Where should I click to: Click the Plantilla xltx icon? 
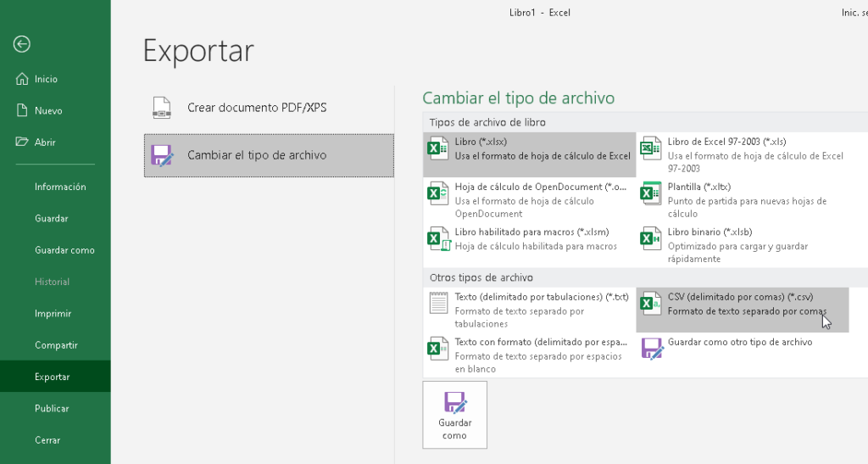(650, 193)
